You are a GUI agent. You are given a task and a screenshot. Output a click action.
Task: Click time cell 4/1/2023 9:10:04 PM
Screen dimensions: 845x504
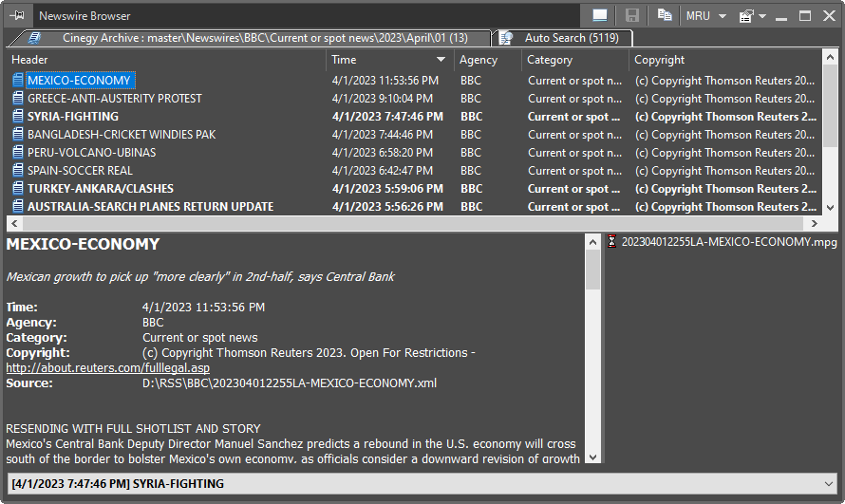tap(382, 99)
